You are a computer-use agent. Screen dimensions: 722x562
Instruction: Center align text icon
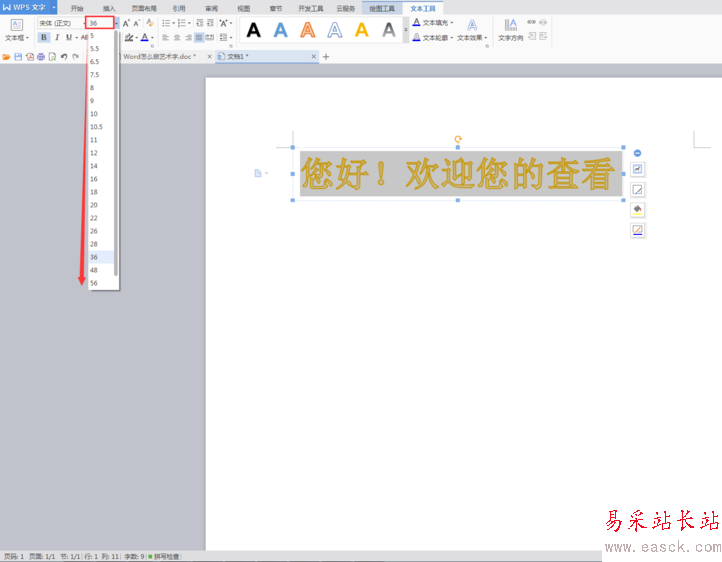pos(177,37)
